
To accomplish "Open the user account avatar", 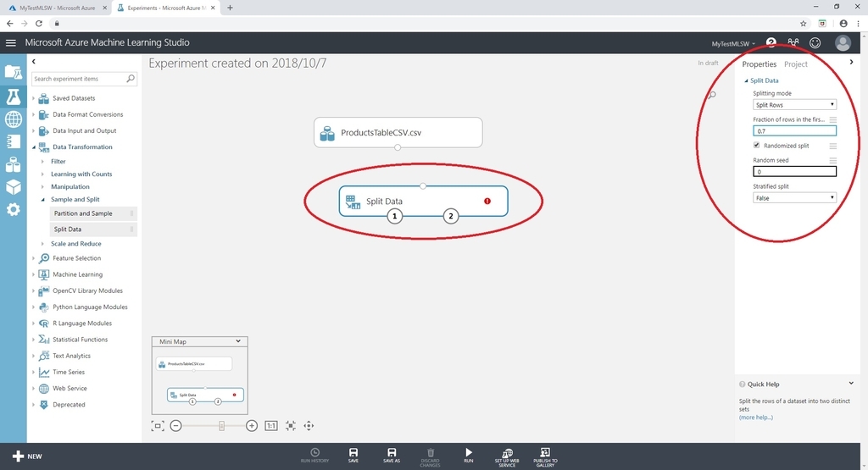I will pyautogui.click(x=843, y=42).
